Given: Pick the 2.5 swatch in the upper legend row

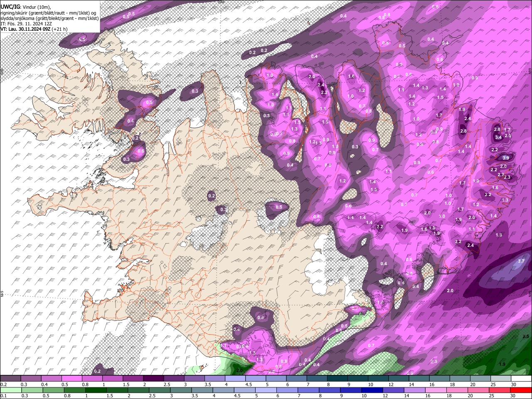Looking at the screenshot, I should (x=174, y=378).
